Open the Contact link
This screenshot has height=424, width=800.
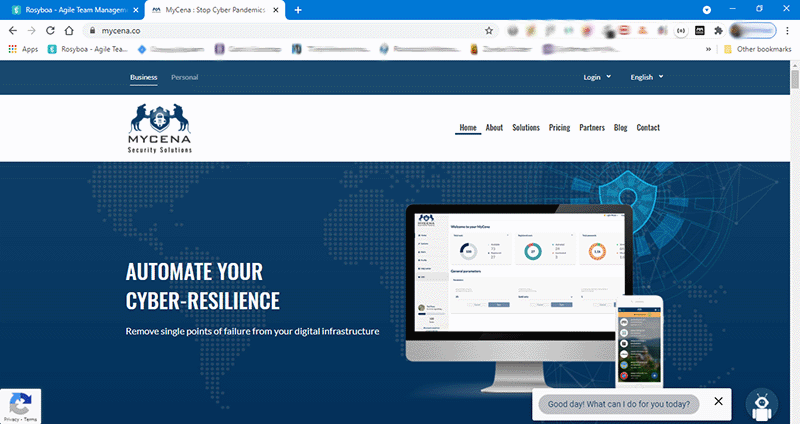(648, 128)
